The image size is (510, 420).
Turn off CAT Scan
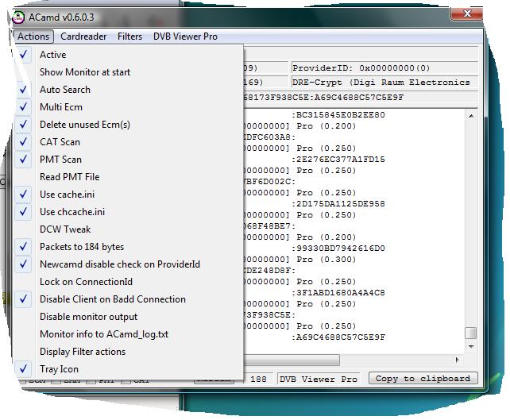(60, 142)
